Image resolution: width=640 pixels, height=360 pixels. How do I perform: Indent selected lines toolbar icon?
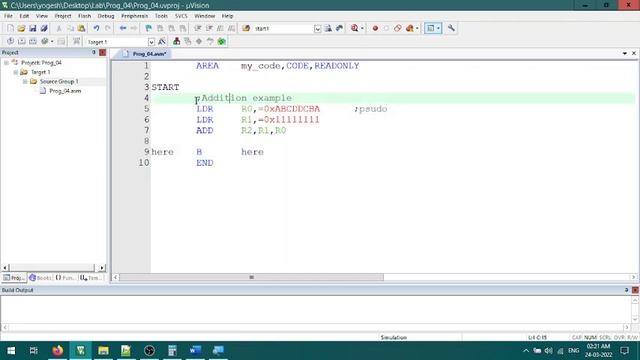click(198, 28)
